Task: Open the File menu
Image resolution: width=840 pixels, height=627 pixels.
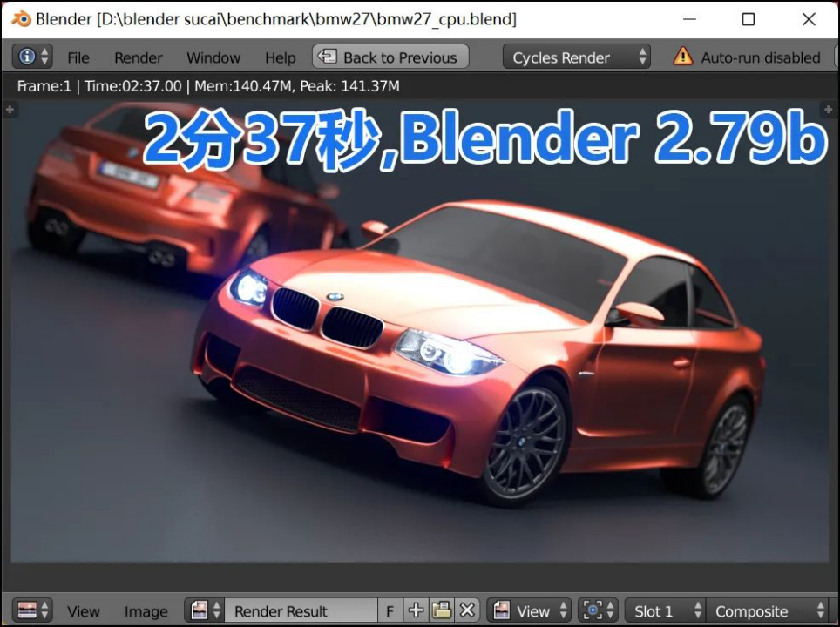Action: (x=78, y=57)
